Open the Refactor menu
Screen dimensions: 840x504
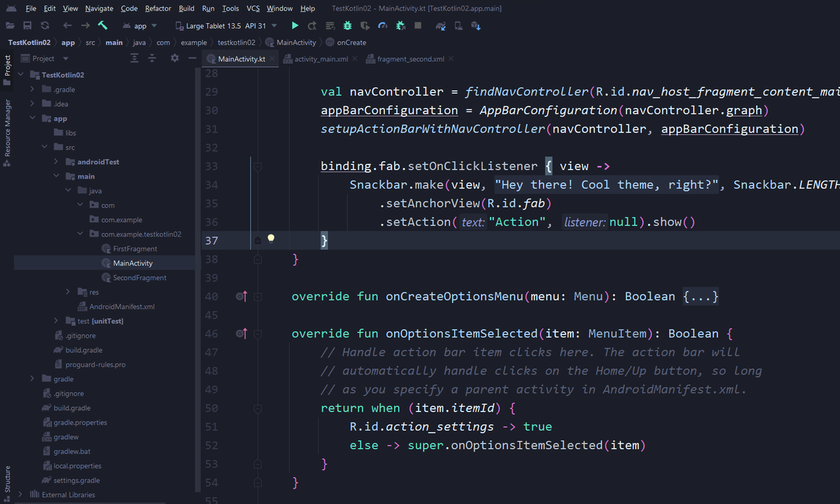click(158, 8)
